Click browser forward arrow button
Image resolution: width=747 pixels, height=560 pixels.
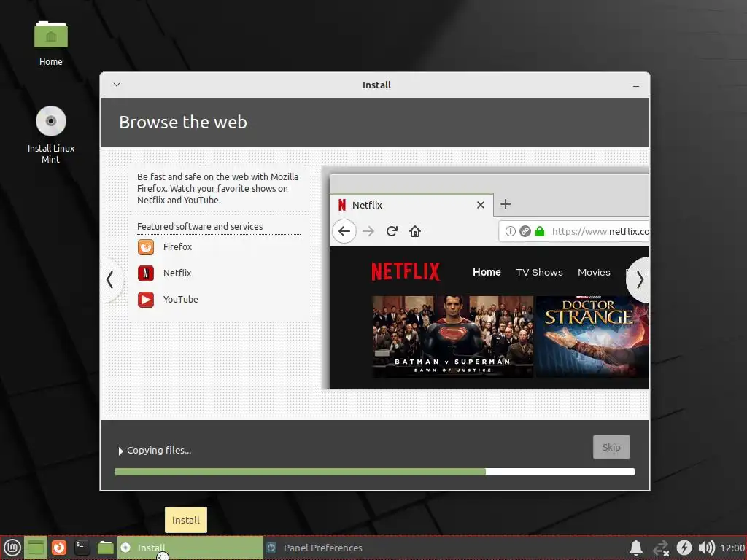click(368, 231)
